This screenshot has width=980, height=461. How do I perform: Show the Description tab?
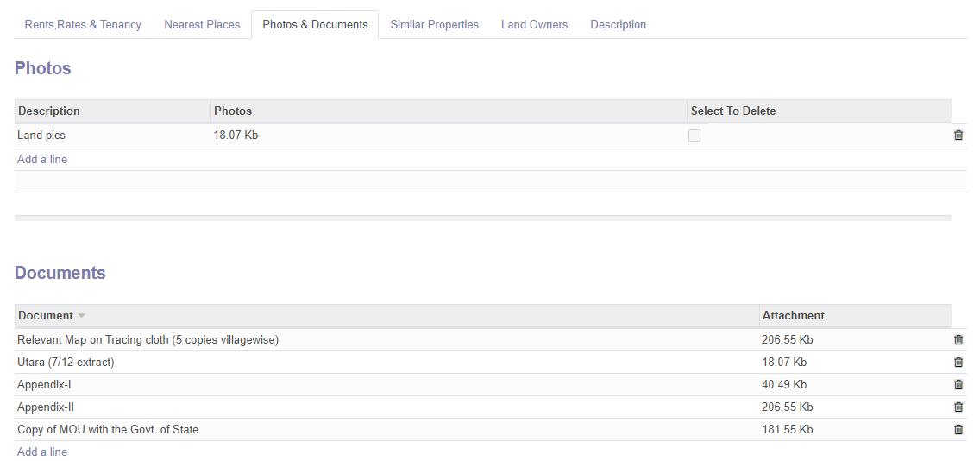[619, 24]
